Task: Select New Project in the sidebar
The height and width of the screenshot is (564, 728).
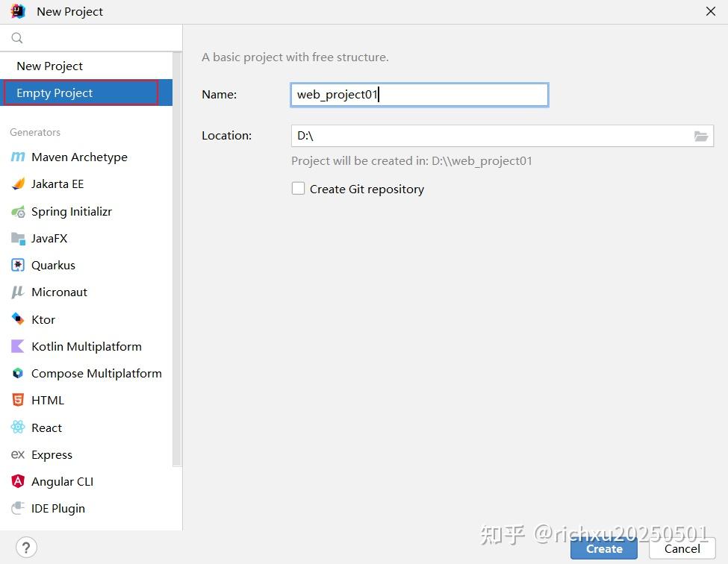Action: [49, 66]
